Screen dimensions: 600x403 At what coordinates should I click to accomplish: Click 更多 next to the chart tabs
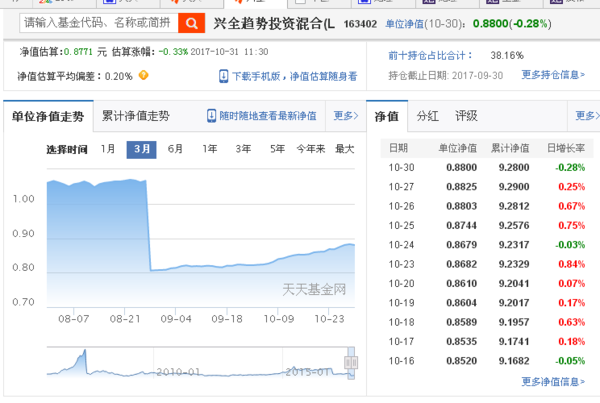(x=346, y=116)
